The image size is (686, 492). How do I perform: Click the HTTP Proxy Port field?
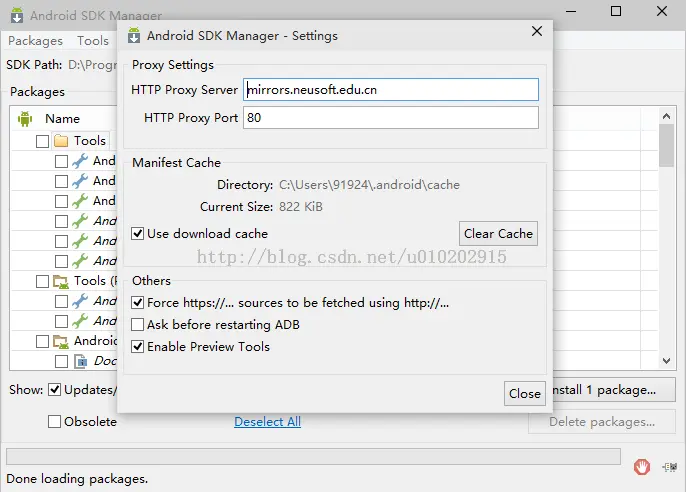(391, 118)
